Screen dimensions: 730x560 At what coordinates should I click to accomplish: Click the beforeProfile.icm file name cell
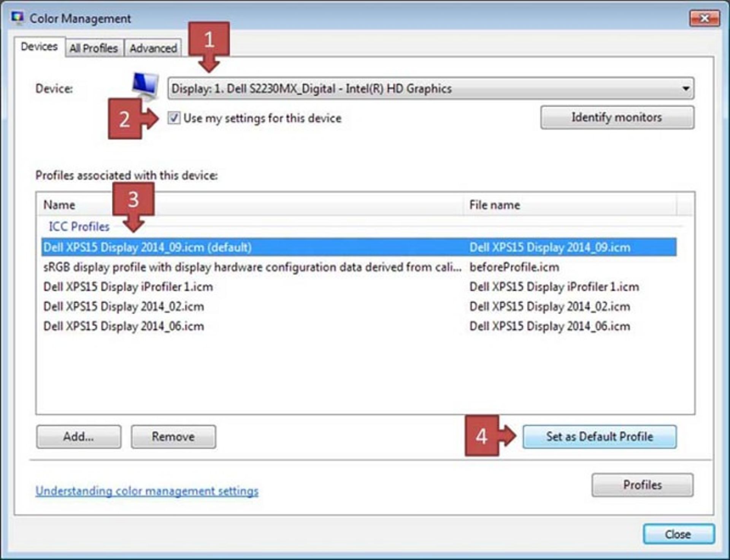click(x=514, y=267)
